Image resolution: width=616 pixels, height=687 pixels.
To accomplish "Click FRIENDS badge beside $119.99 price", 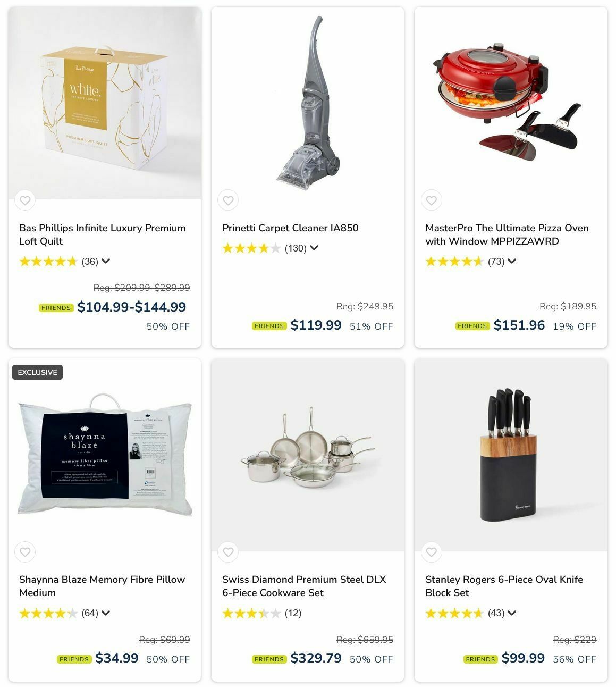I will click(x=269, y=326).
